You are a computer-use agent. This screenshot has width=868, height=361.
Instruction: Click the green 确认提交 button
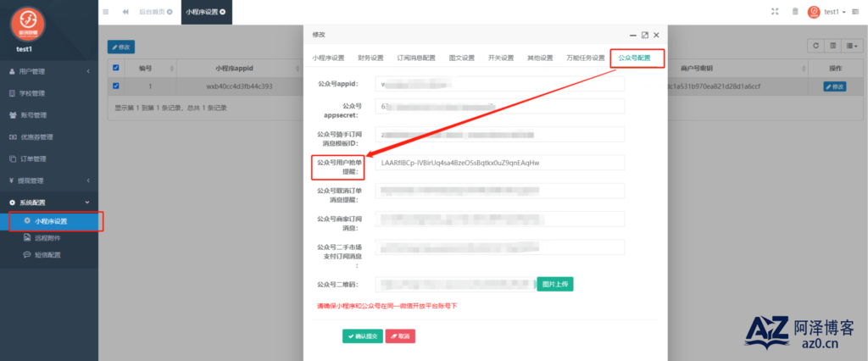tap(363, 336)
